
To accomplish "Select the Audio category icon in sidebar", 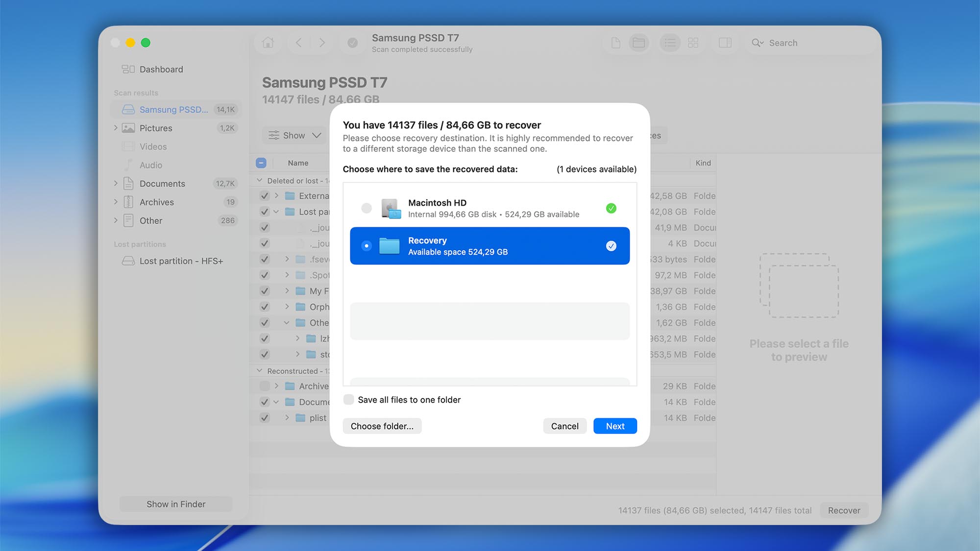I will point(128,165).
